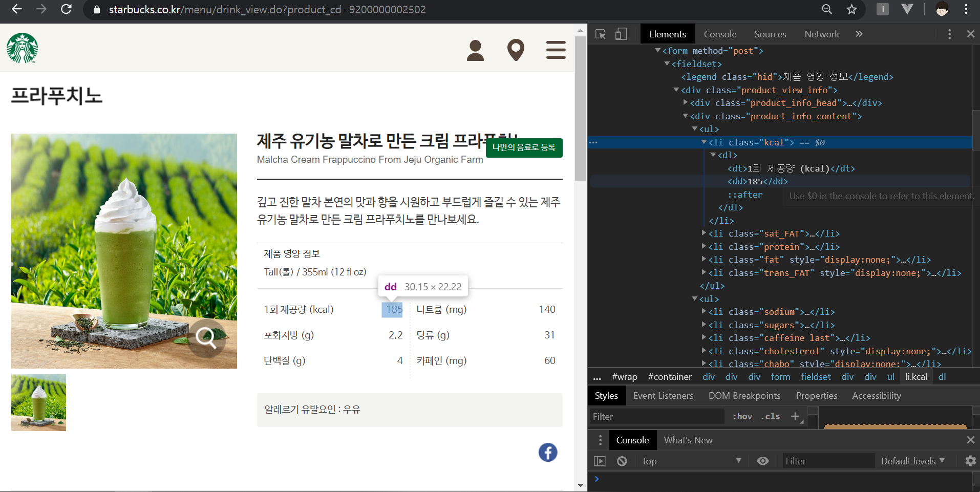Viewport: 980px width, 492px height.
Task: Open DOM Breakpoints tab
Action: tap(744, 396)
